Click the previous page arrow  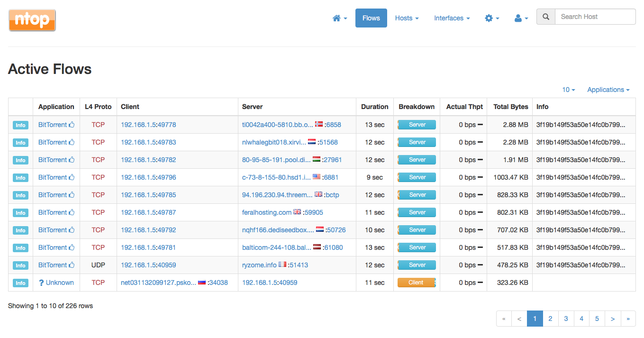519,319
